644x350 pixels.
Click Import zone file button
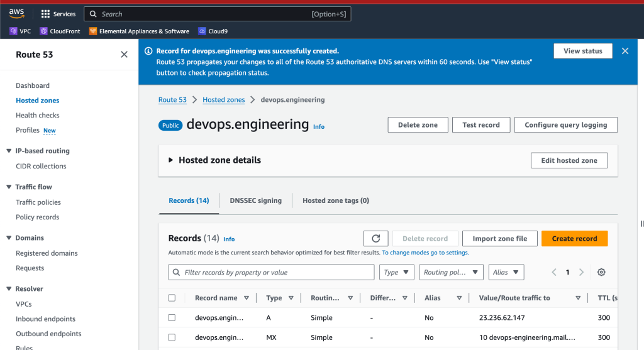tap(499, 238)
